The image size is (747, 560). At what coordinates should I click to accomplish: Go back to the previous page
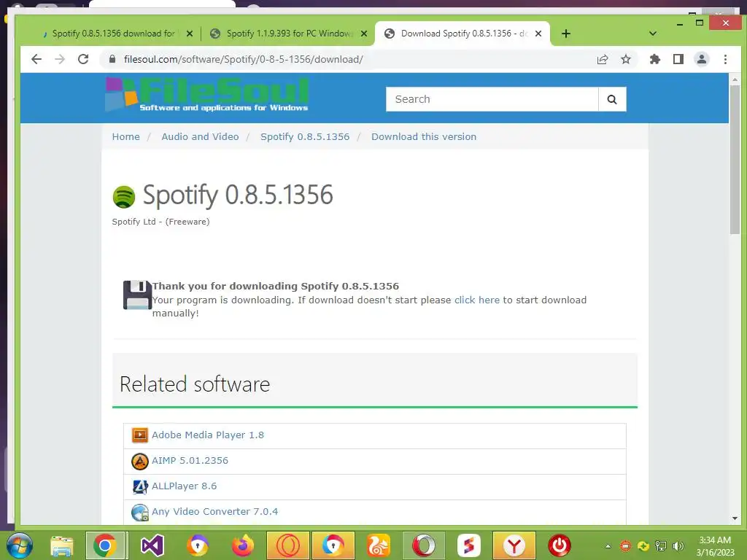click(x=36, y=59)
